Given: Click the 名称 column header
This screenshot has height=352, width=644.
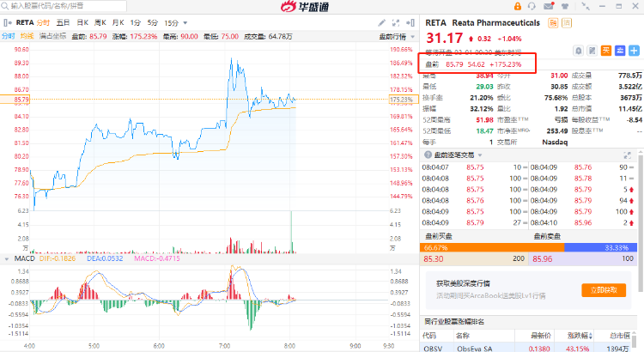Looking at the screenshot, I should pos(463,336).
